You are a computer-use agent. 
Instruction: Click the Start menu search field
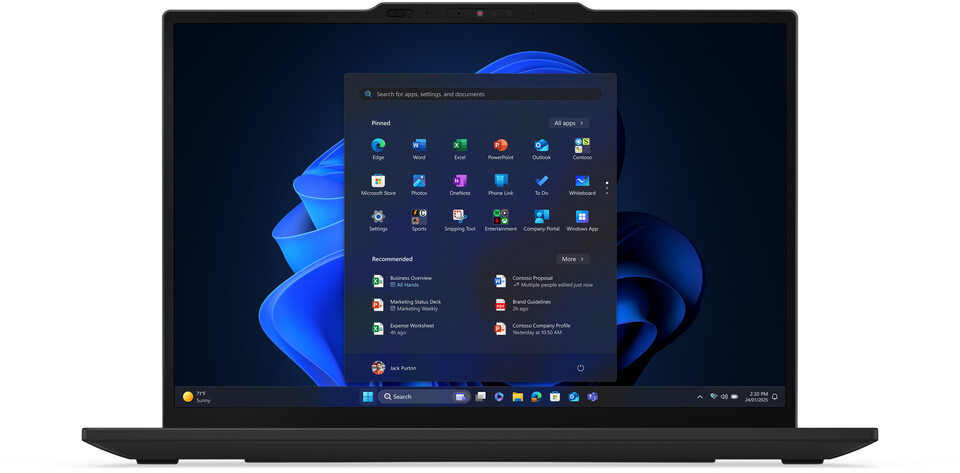click(480, 94)
